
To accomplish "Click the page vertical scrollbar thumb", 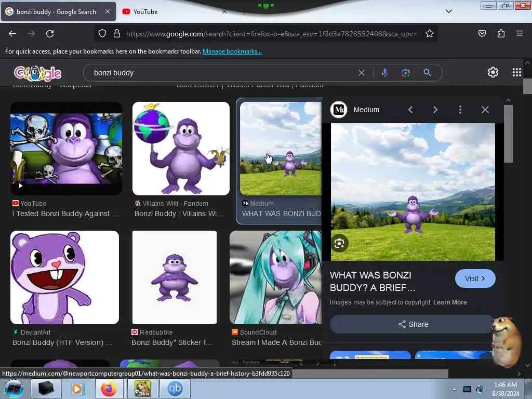I will coord(527,86).
